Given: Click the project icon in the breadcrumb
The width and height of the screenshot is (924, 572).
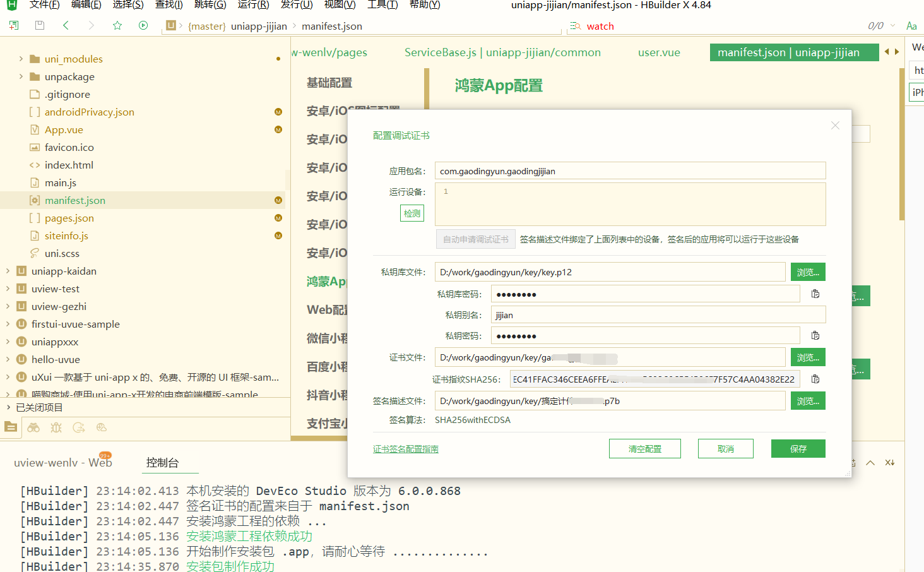Looking at the screenshot, I should point(171,25).
